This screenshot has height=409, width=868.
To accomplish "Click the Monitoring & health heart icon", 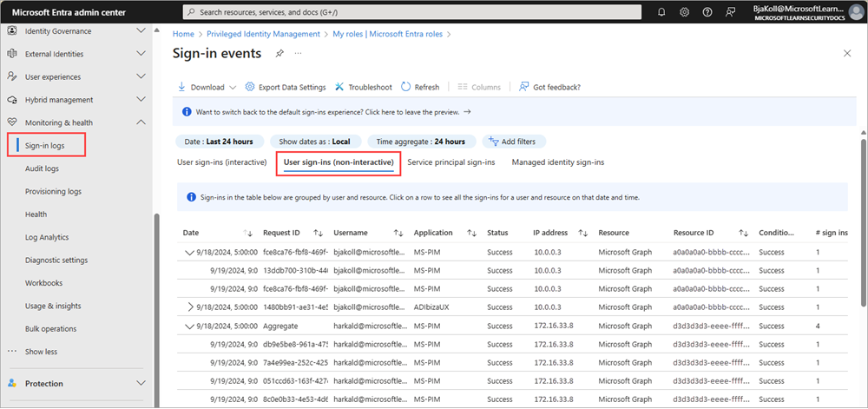I will click(x=12, y=122).
